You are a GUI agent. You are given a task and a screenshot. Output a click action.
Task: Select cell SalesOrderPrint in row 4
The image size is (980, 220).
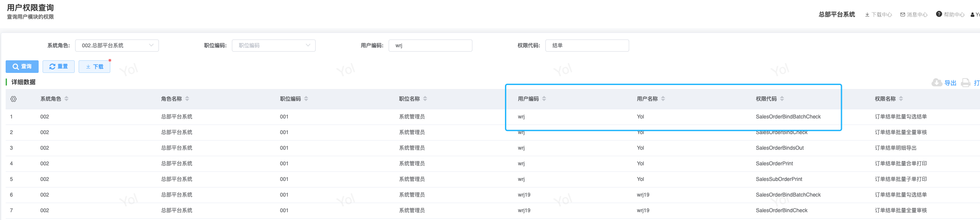click(x=774, y=164)
